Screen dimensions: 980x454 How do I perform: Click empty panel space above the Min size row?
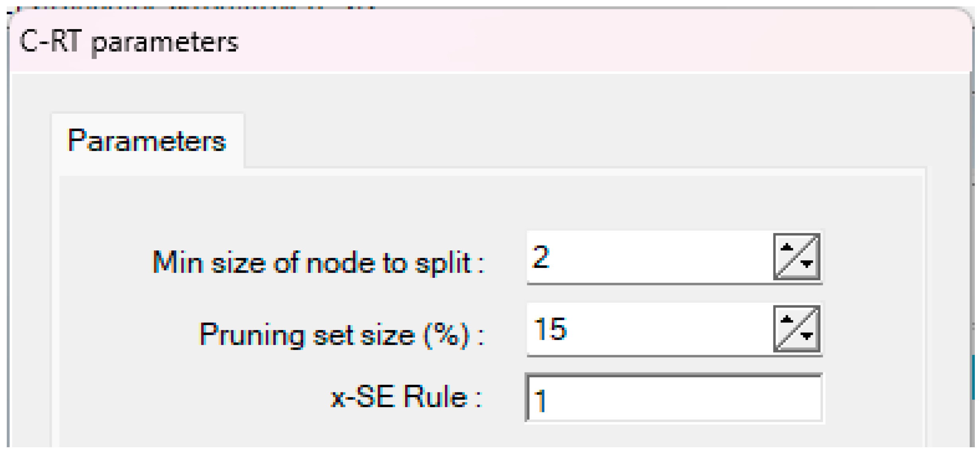click(x=477, y=203)
